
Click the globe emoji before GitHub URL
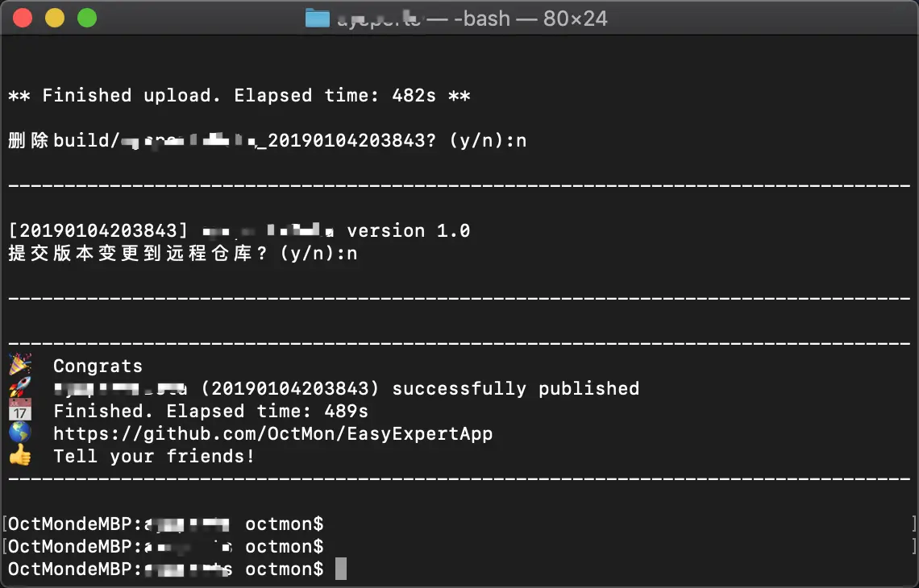click(x=19, y=433)
